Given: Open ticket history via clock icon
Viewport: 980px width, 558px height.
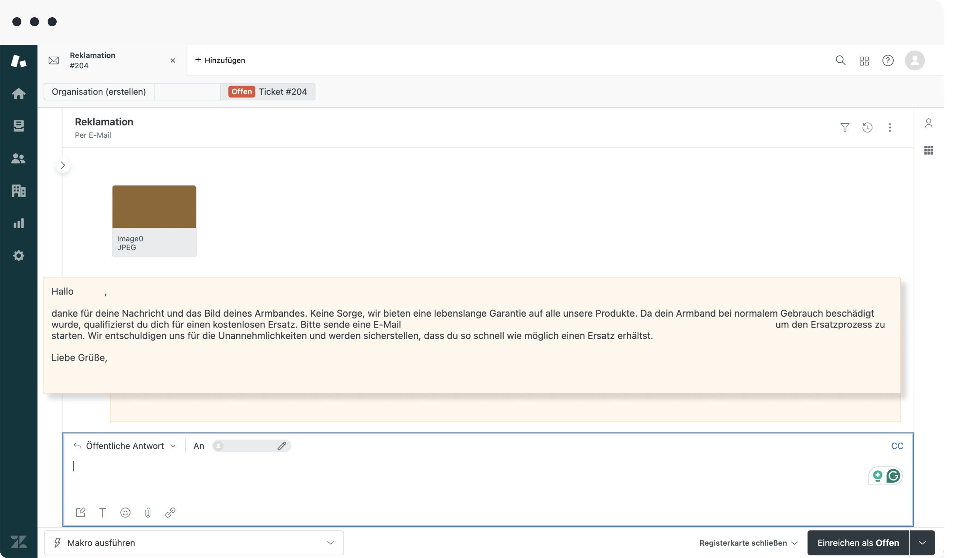Looking at the screenshot, I should pos(867,127).
